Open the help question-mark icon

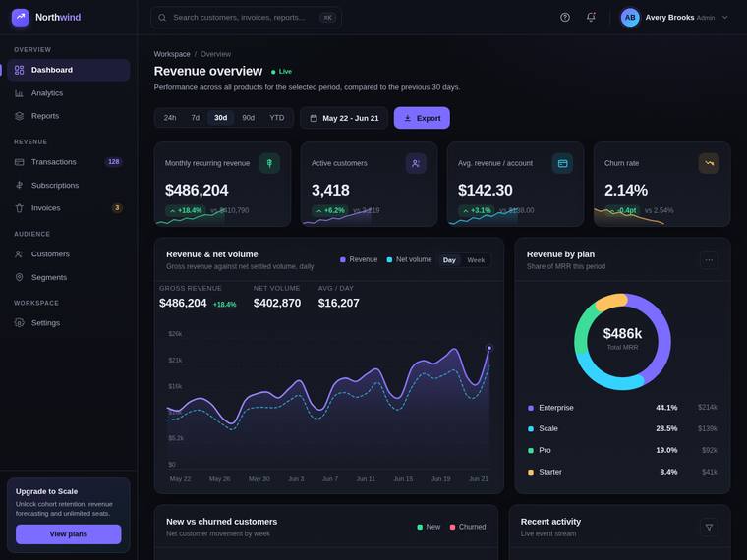pyautogui.click(x=565, y=17)
